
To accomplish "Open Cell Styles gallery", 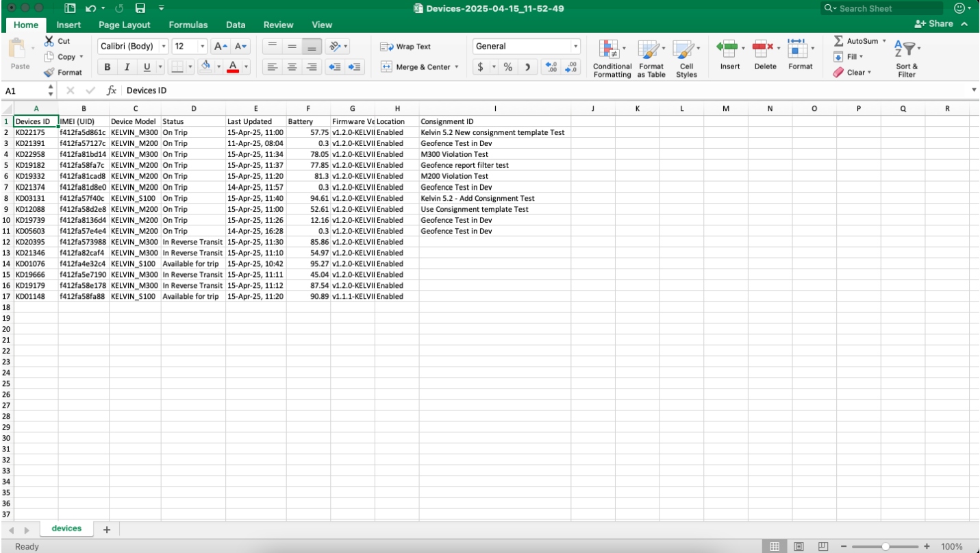I will [x=686, y=58].
